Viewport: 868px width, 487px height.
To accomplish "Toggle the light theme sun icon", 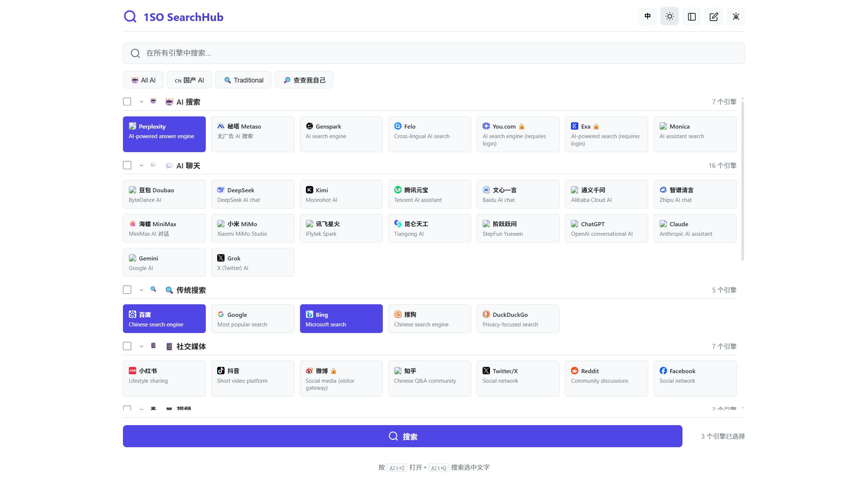I will (x=669, y=17).
